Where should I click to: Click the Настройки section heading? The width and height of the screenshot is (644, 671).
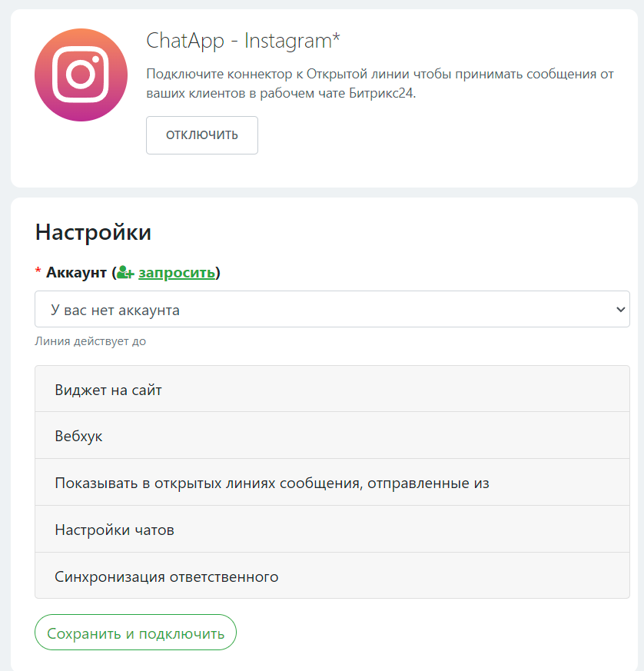coord(93,232)
